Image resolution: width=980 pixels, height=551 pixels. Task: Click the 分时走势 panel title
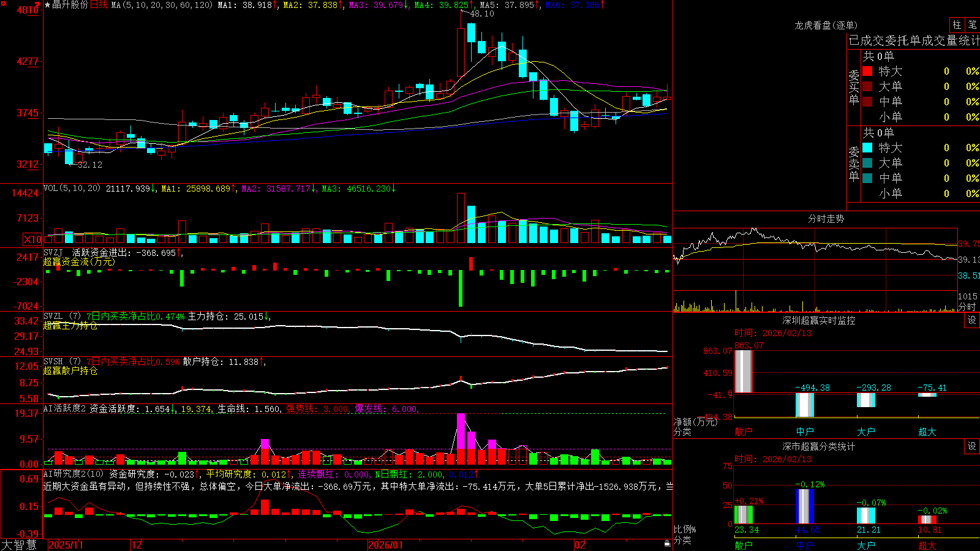point(826,219)
